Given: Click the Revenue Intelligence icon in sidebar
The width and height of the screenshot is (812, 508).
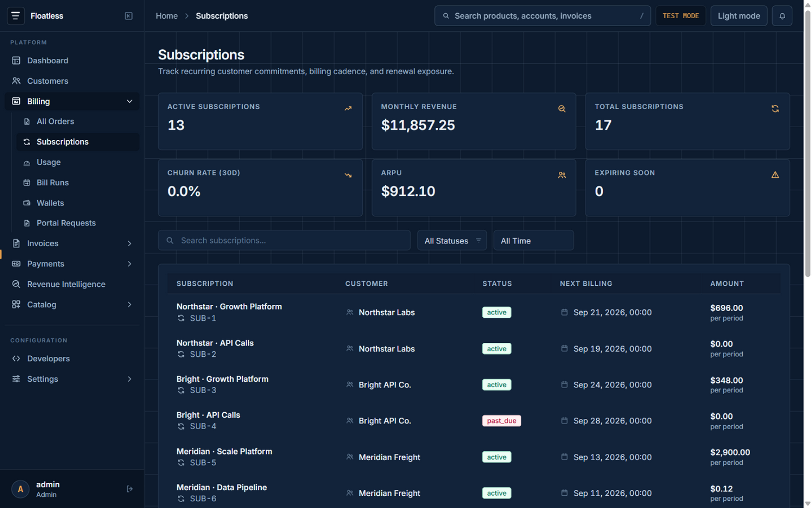Looking at the screenshot, I should tap(16, 284).
